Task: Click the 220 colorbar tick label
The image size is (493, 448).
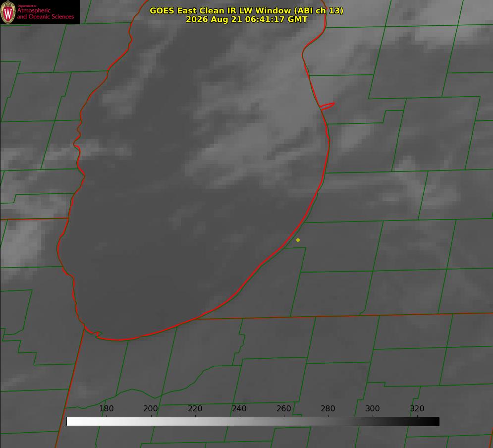Action: coord(195,408)
